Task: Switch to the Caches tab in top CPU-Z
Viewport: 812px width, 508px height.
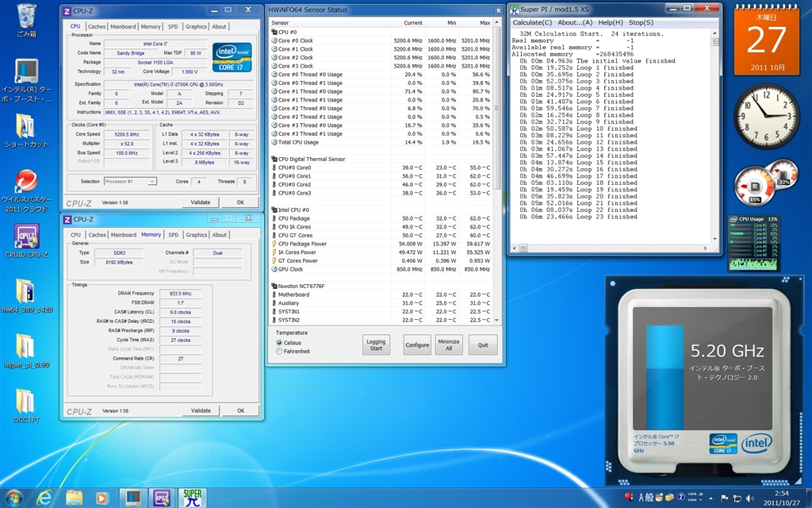Action: (x=98, y=26)
